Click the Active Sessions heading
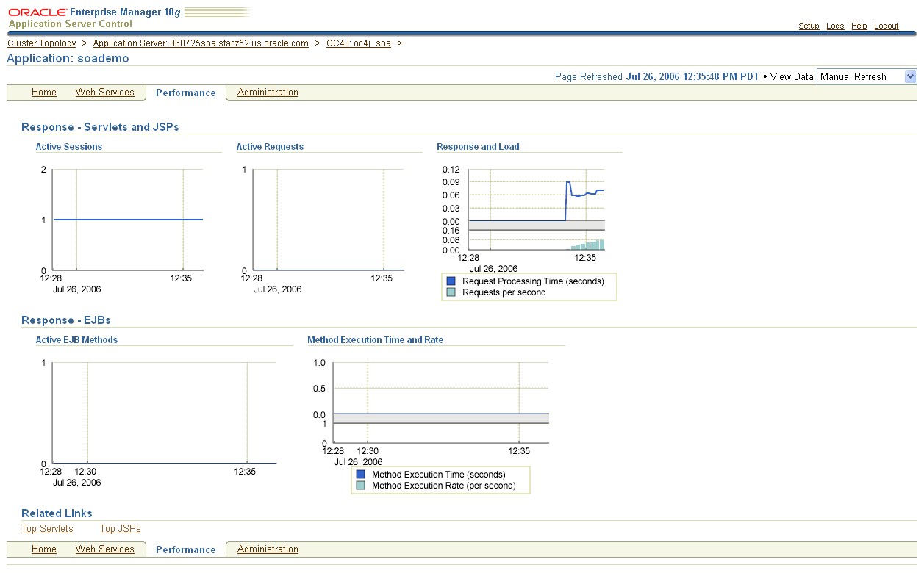This screenshot has width=924, height=573. pyautogui.click(x=69, y=147)
